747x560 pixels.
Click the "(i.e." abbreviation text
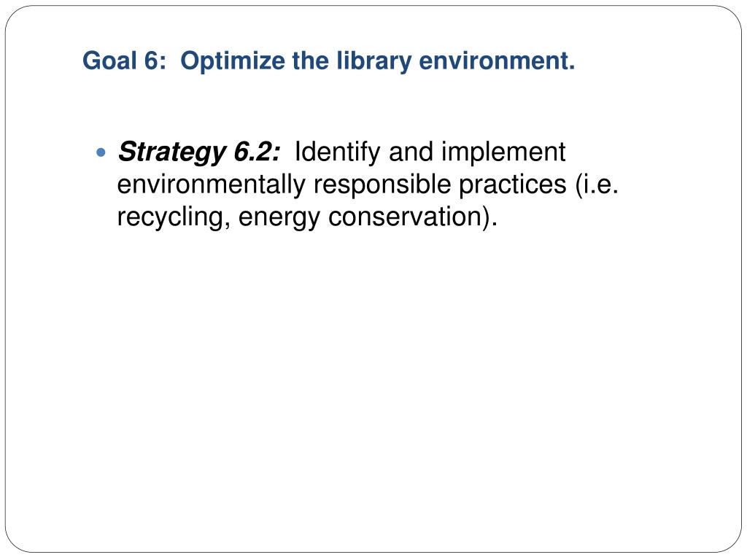pos(597,184)
